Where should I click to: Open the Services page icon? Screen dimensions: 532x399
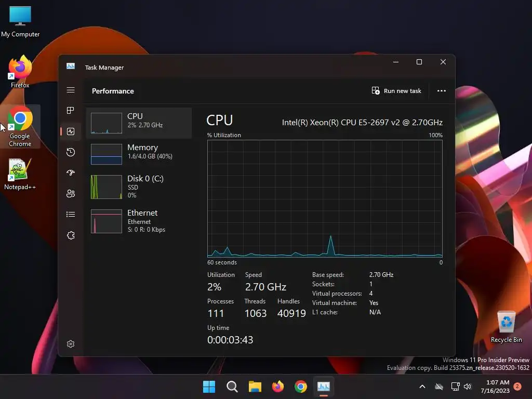[x=71, y=235]
